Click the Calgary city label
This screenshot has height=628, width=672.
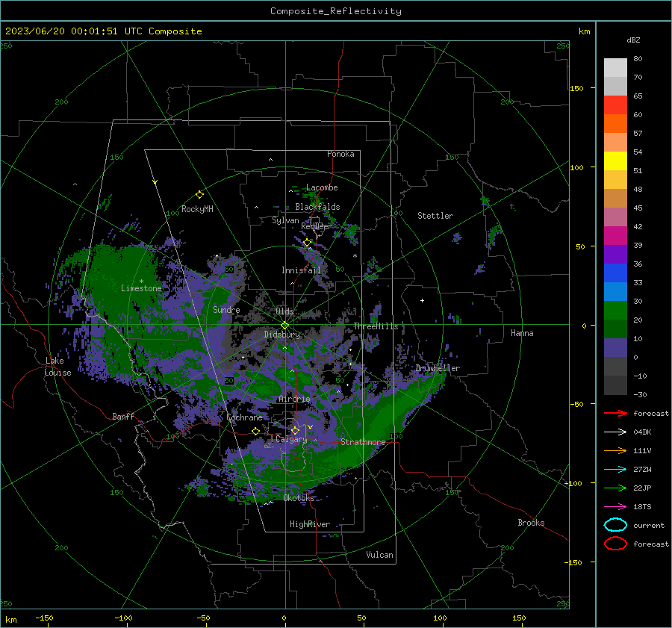291,439
